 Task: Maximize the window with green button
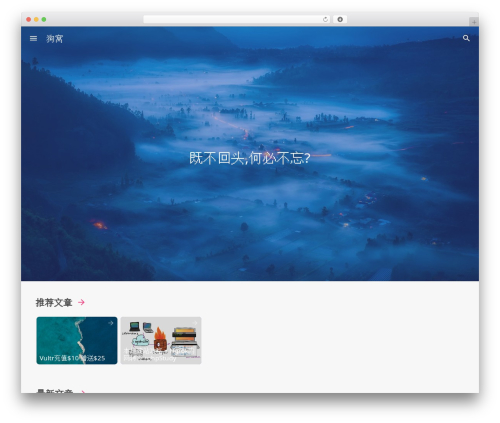tap(44, 20)
